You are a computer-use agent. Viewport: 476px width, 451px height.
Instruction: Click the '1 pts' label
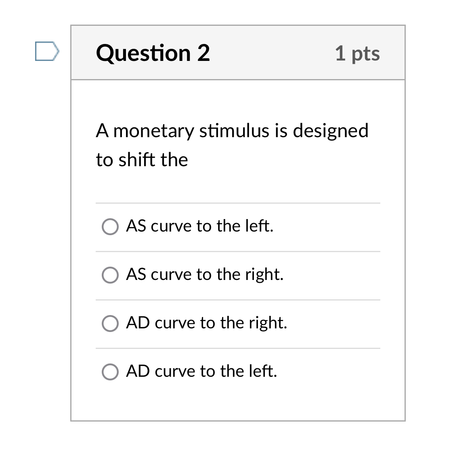[357, 53]
